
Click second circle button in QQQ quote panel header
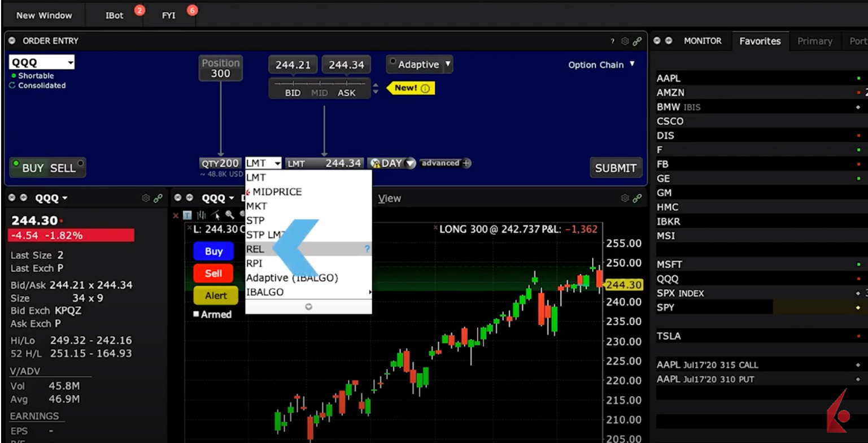click(24, 198)
